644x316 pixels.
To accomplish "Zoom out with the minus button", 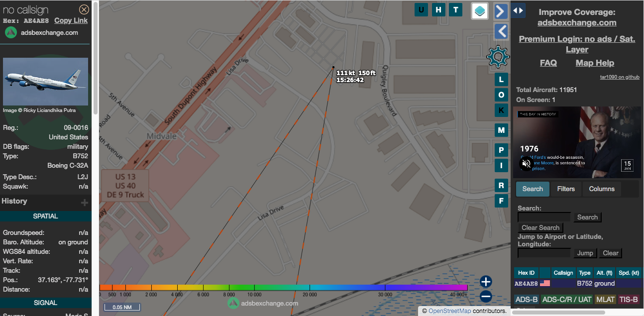I will click(x=486, y=297).
